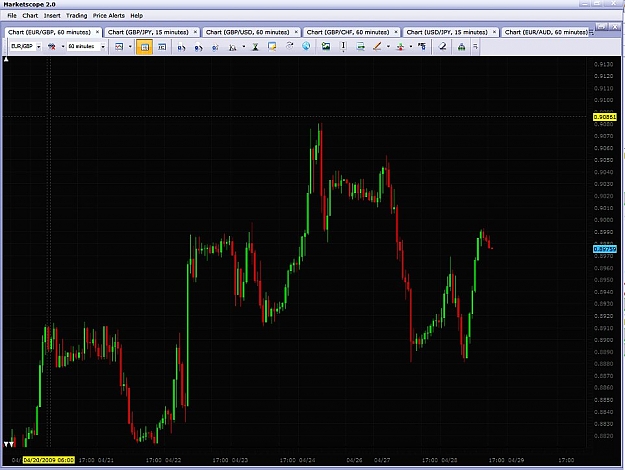Open the Price Alerts menu

tap(108, 16)
